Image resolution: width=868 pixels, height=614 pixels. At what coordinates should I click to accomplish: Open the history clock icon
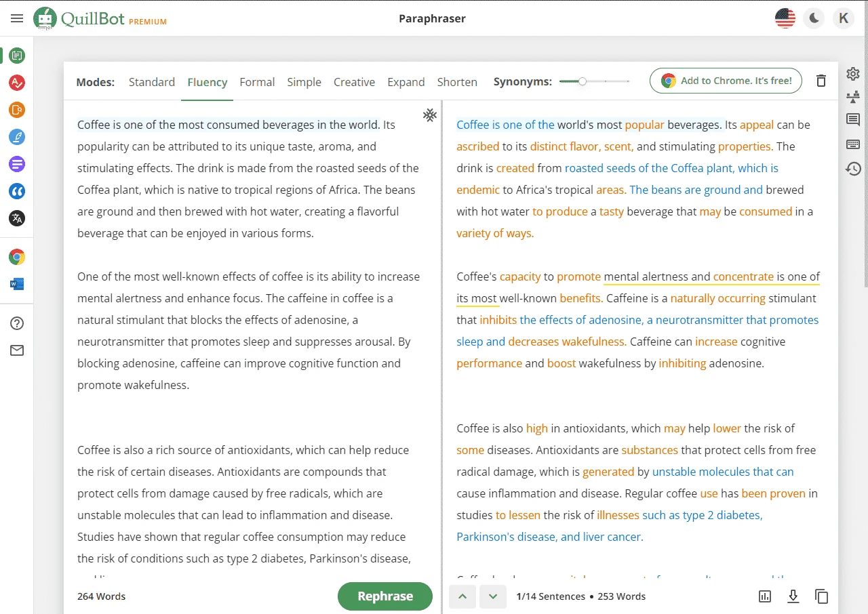coord(853,168)
